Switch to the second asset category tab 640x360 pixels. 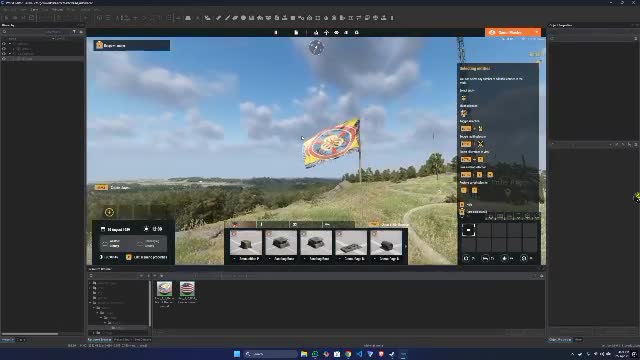coord(273,224)
